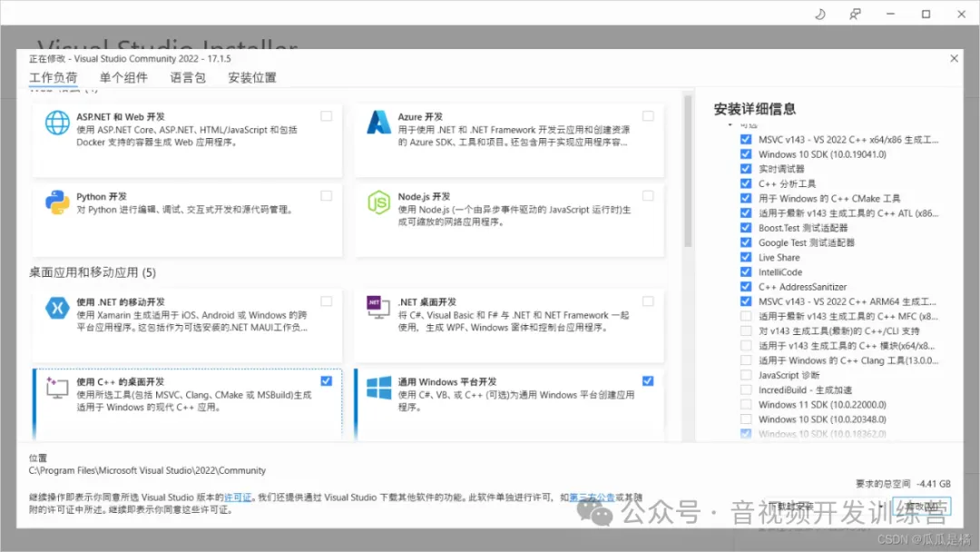Uncheck the C++ desktop development workload checkbox
Image resolution: width=980 pixels, height=552 pixels.
click(326, 381)
